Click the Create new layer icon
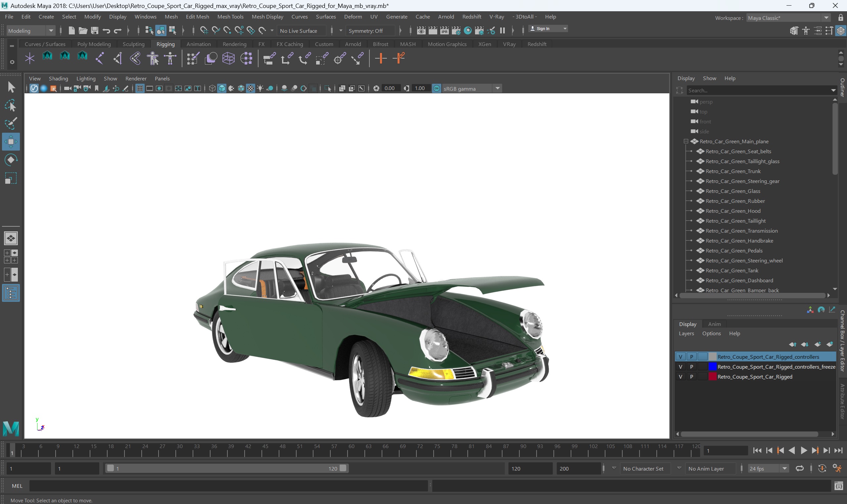Viewport: 847px width, 504px height. [818, 344]
